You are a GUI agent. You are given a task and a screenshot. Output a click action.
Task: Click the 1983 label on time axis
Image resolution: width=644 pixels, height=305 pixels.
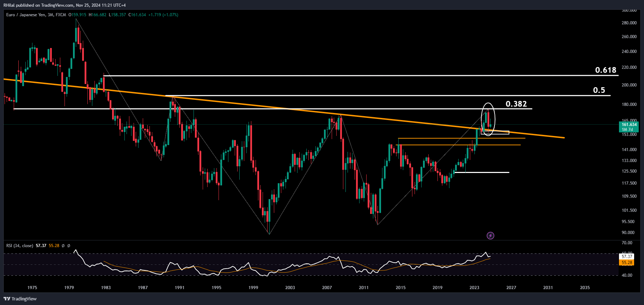106,288
